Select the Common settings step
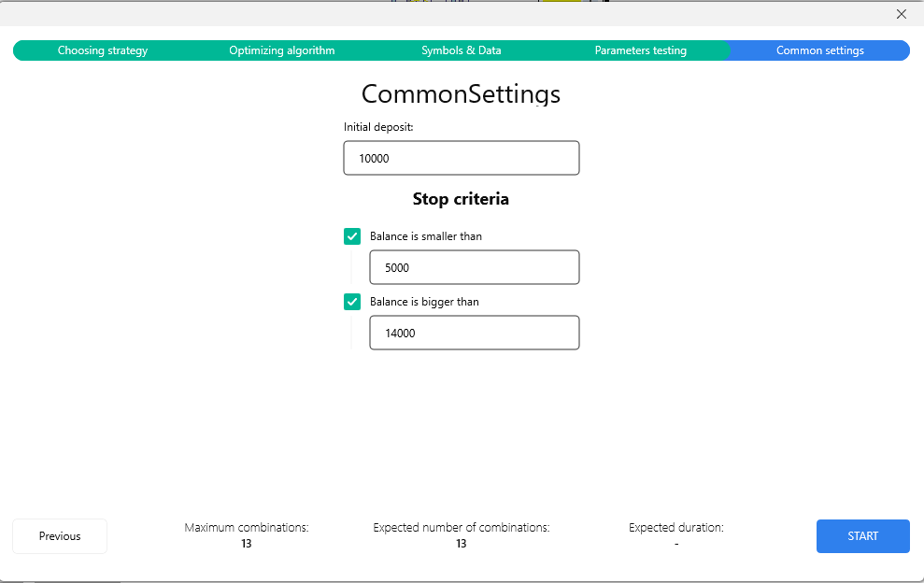The width and height of the screenshot is (924, 583). [819, 50]
